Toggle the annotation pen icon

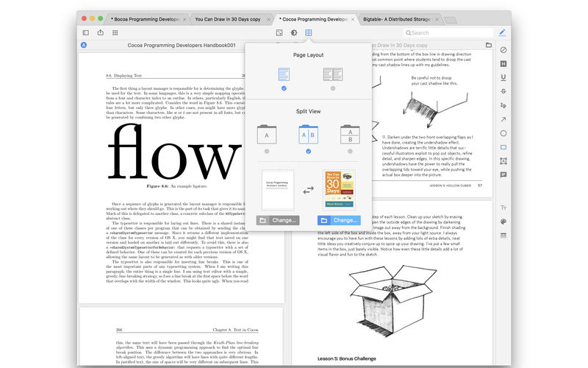point(503,32)
